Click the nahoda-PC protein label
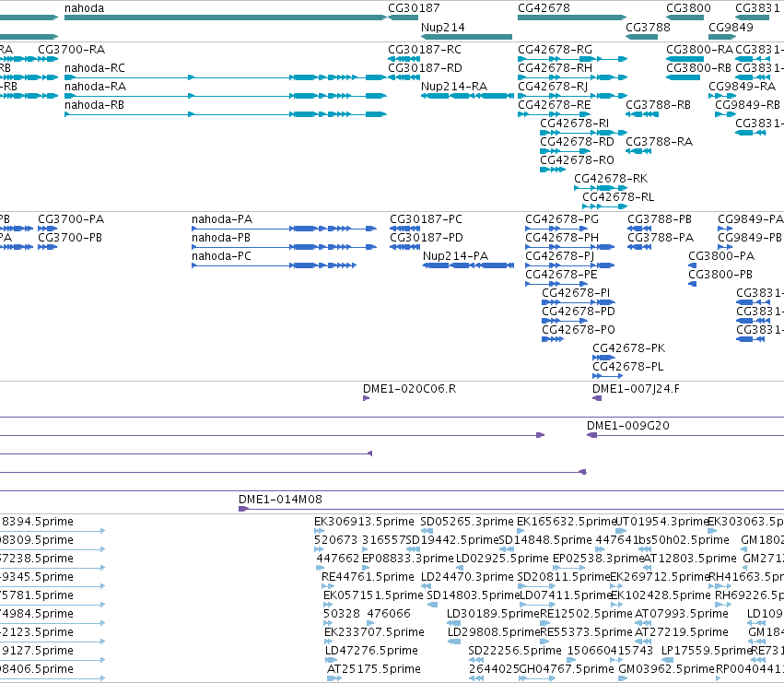The image size is (784, 683). coord(221,256)
